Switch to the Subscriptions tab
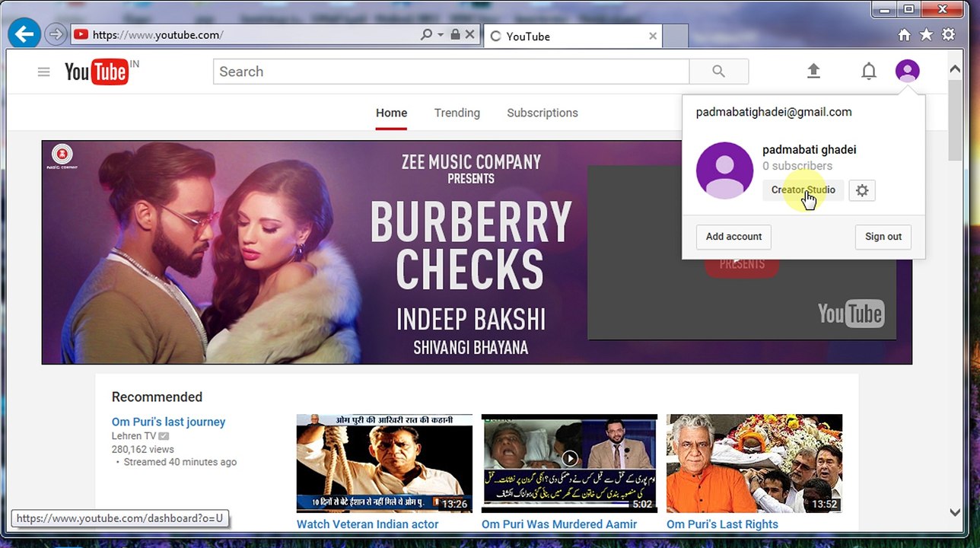980x548 pixels. click(542, 113)
